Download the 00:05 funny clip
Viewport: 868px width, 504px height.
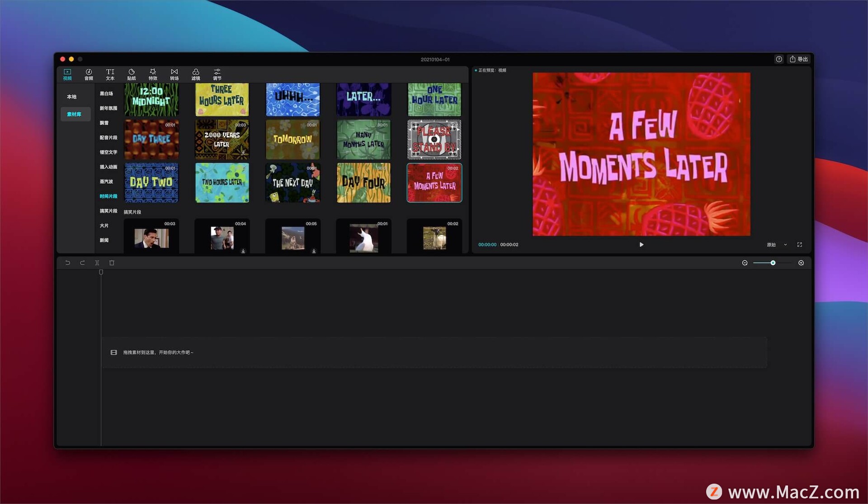click(314, 251)
